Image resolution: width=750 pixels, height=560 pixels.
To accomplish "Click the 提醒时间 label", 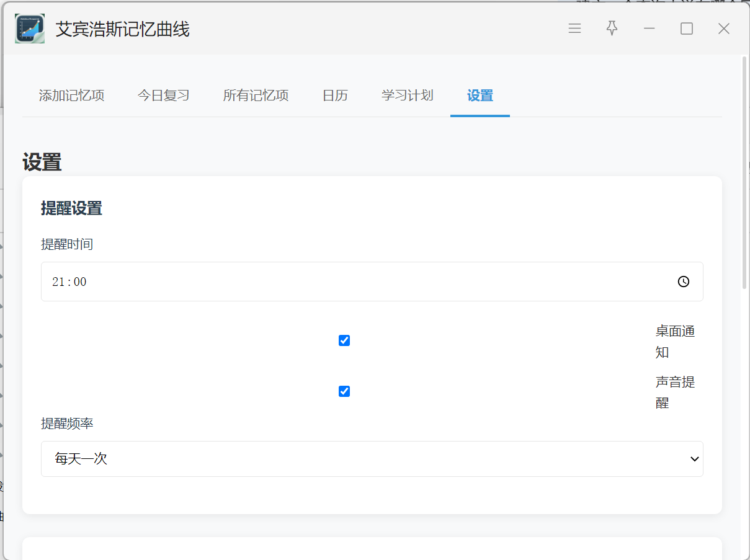I will [67, 244].
